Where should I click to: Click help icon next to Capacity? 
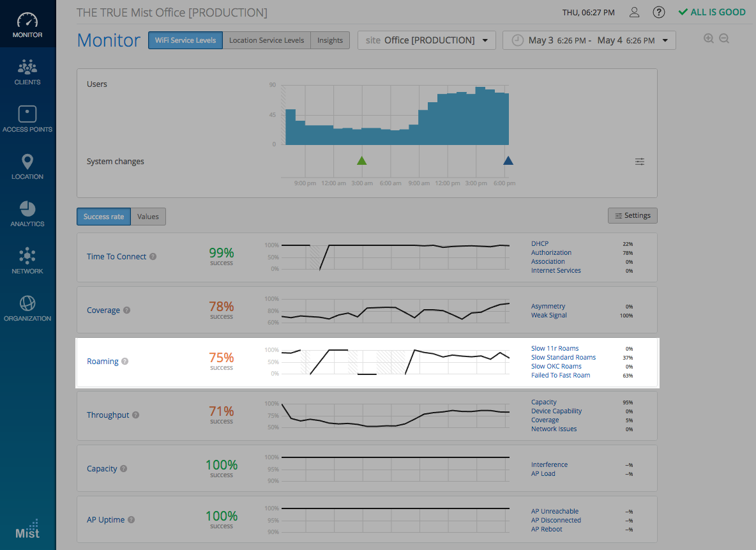coord(123,468)
